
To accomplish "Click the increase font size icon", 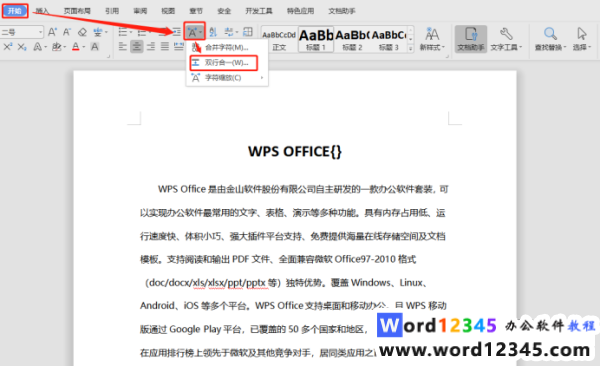I will click(52, 32).
